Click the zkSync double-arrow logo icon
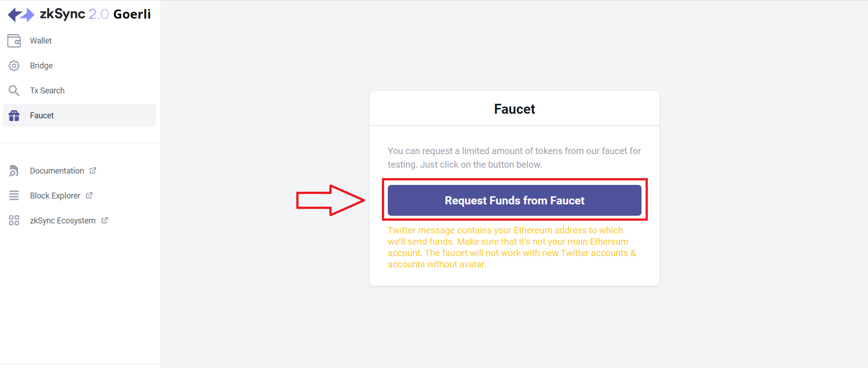 click(21, 15)
